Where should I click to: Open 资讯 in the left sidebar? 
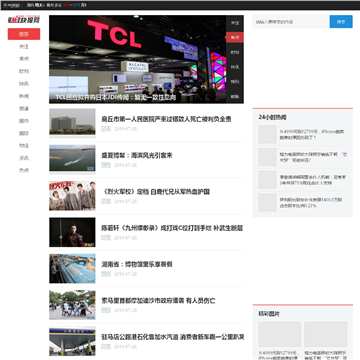pos(24,158)
